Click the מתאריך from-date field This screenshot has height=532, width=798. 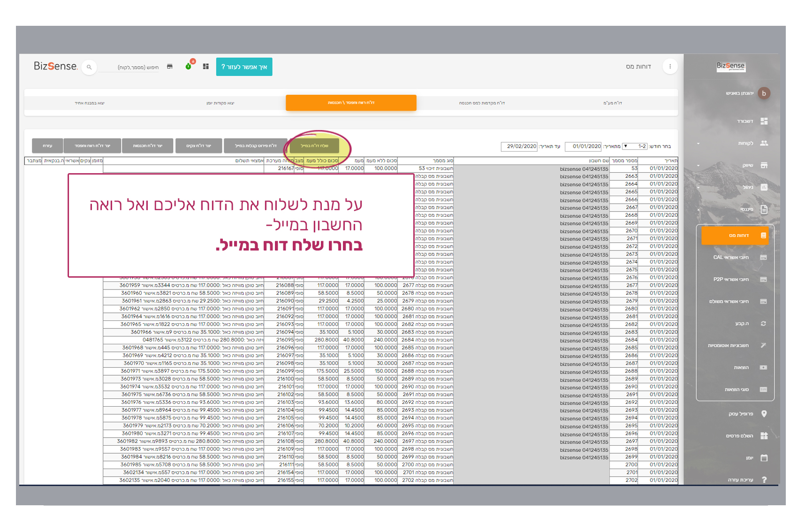pos(584,146)
